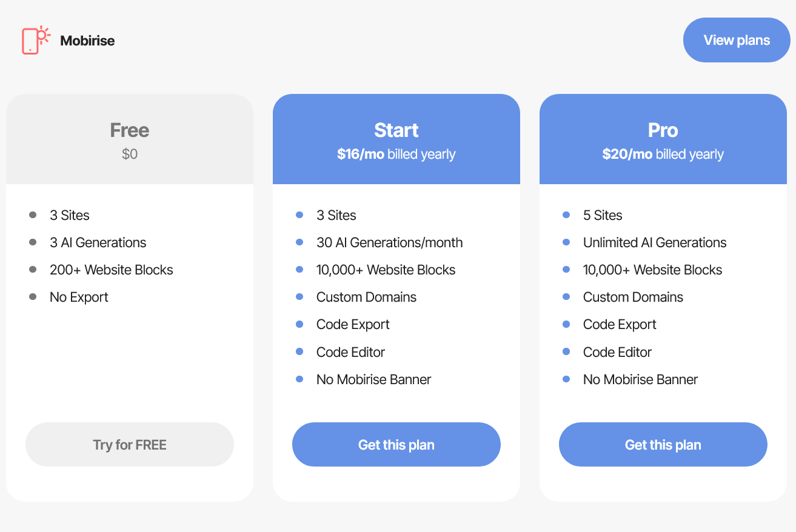Click Start plan's Custom Domains item

click(366, 297)
